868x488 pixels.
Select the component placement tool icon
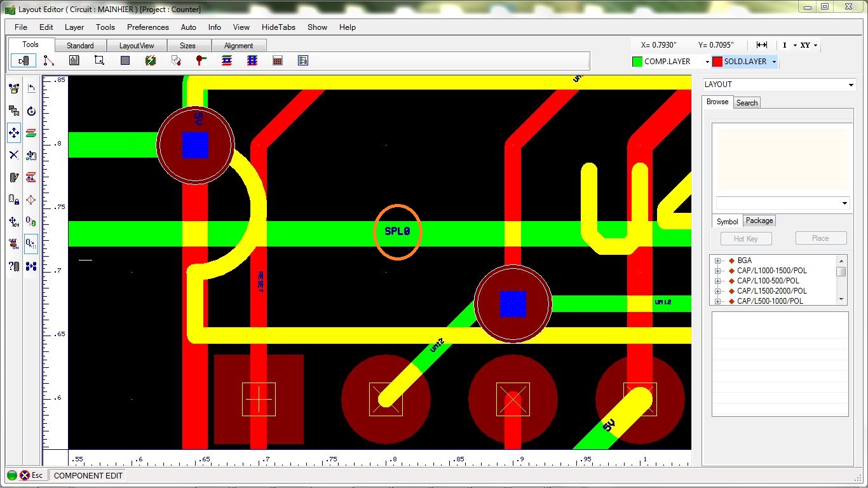pos(24,61)
